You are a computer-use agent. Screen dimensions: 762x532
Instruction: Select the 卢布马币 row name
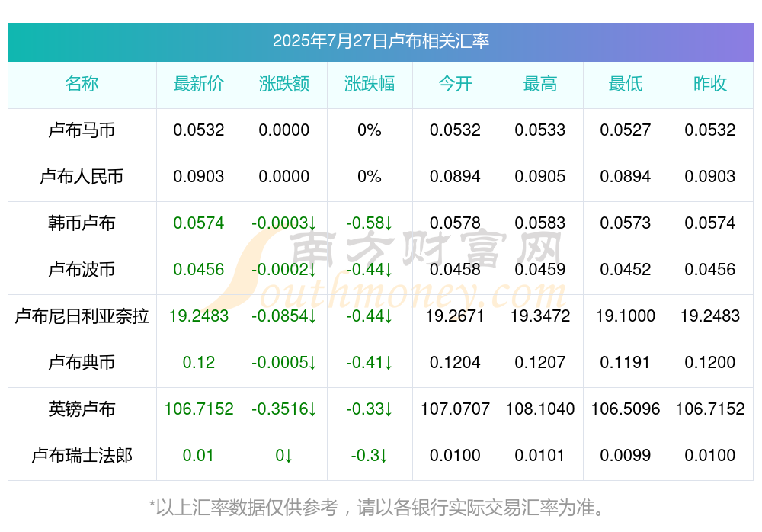click(x=82, y=130)
